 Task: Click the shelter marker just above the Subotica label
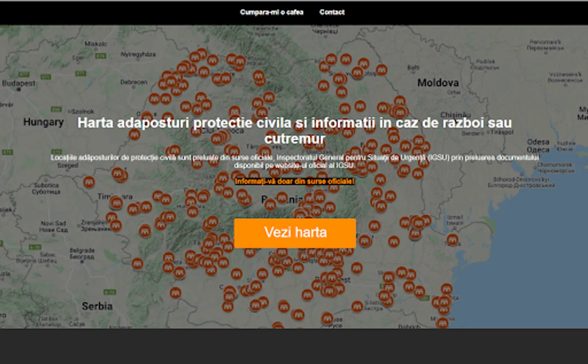tap(89, 182)
